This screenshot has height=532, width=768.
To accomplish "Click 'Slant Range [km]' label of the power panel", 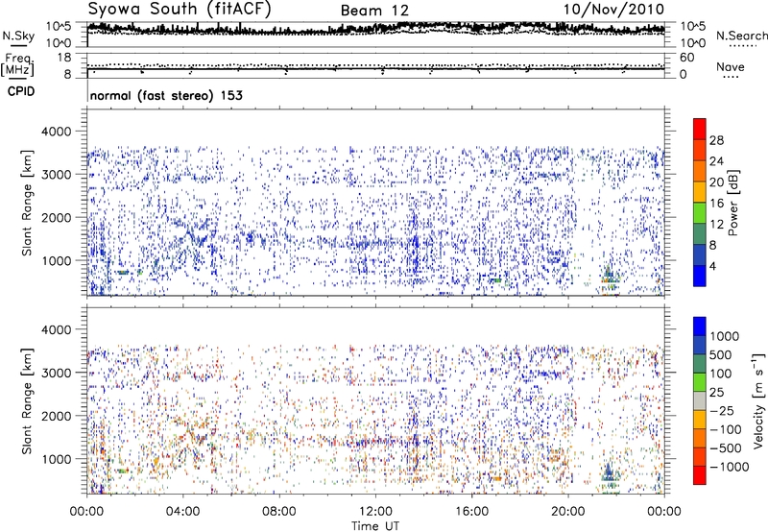I will click(27, 203).
